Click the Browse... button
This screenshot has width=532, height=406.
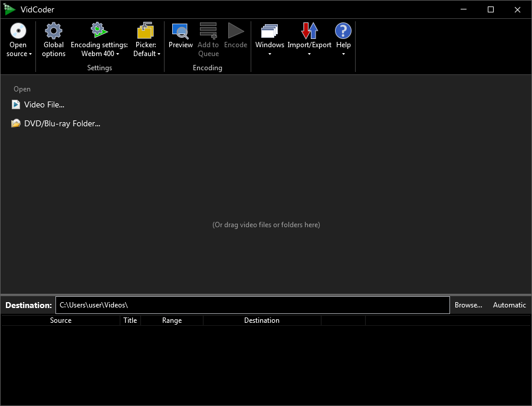click(468, 305)
